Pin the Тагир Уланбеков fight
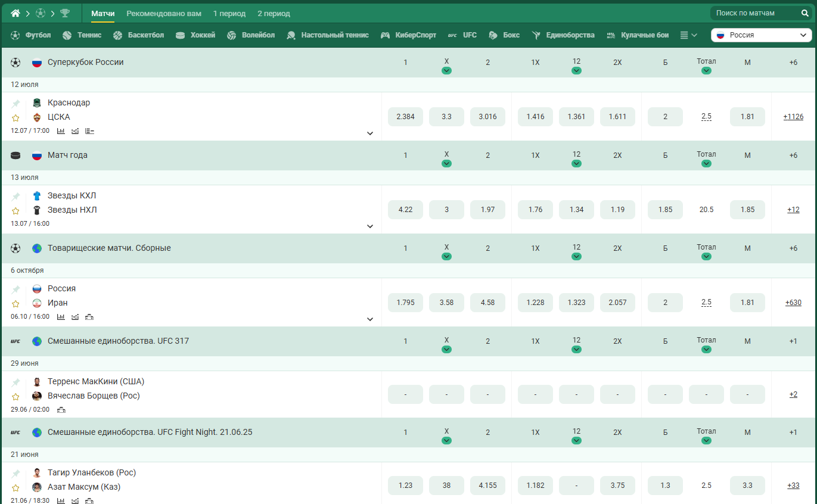This screenshot has width=817, height=504. tap(15, 473)
